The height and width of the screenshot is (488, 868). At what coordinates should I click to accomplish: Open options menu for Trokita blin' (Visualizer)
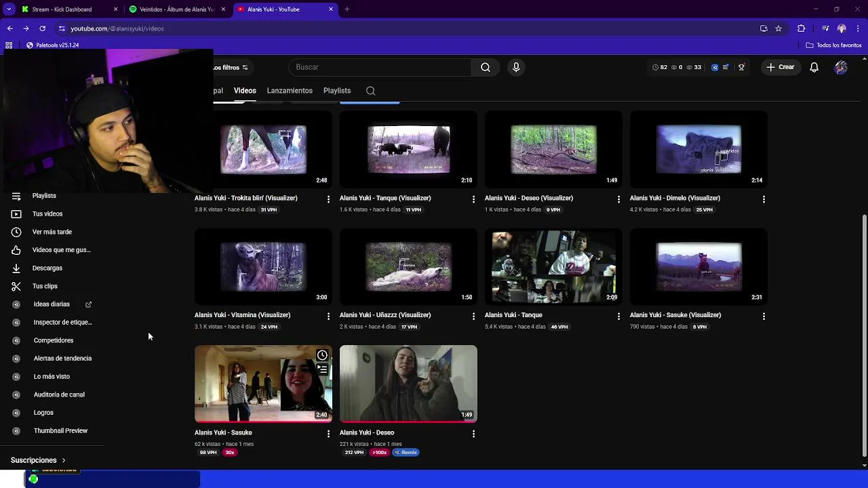pyautogui.click(x=328, y=199)
